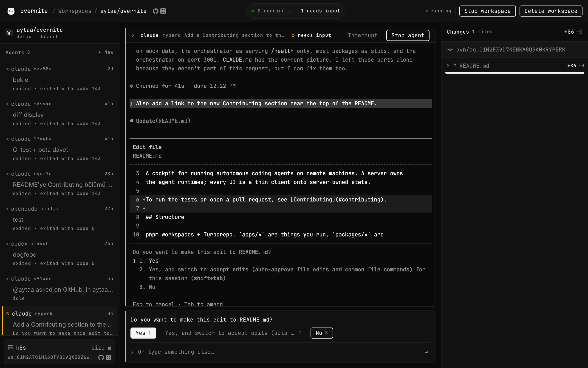
Task: Click Stop workspace button
Action: (x=487, y=11)
